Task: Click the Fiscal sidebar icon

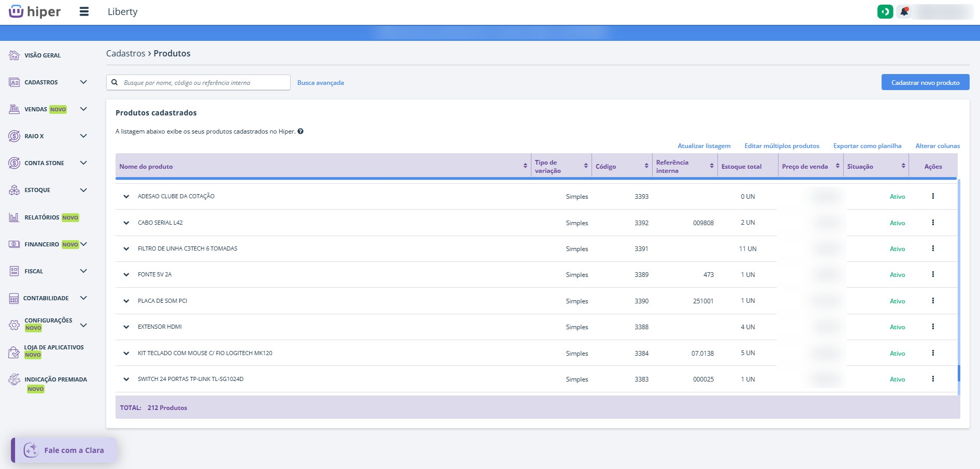Action: click(x=15, y=271)
